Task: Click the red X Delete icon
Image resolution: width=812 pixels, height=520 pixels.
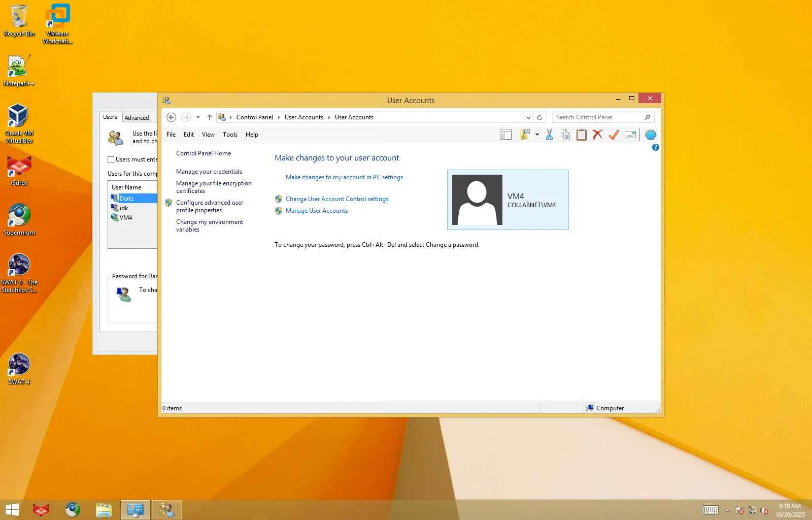Action: (x=597, y=135)
